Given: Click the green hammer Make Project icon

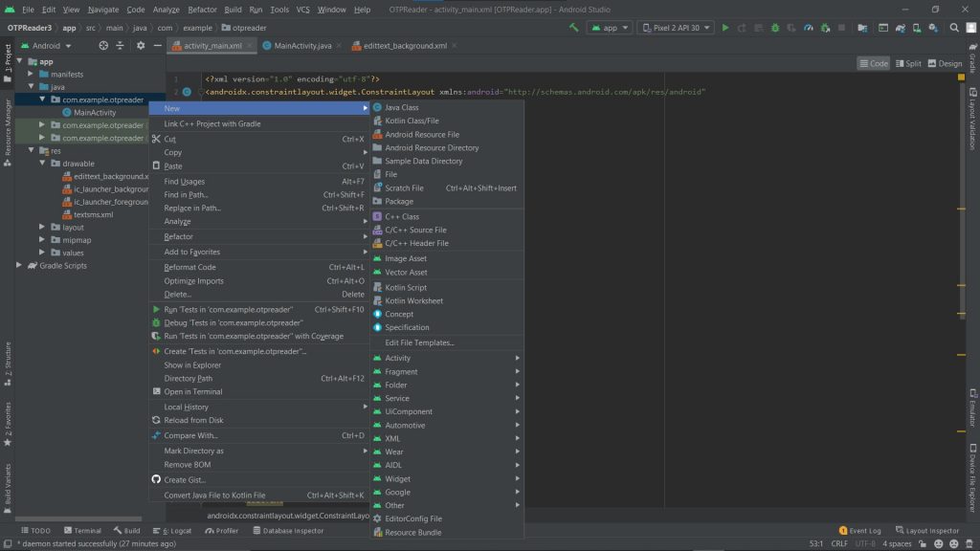Looking at the screenshot, I should coord(574,28).
